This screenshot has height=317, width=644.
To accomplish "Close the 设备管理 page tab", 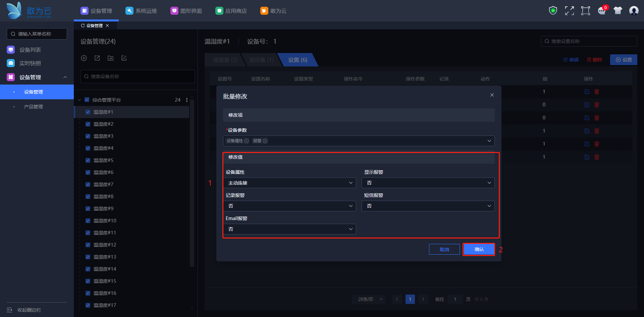I will tap(107, 25).
